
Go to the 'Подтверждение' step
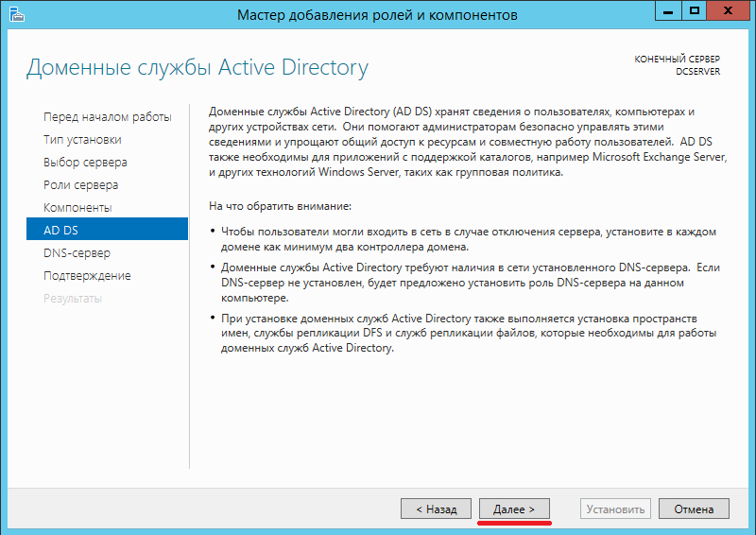(87, 276)
